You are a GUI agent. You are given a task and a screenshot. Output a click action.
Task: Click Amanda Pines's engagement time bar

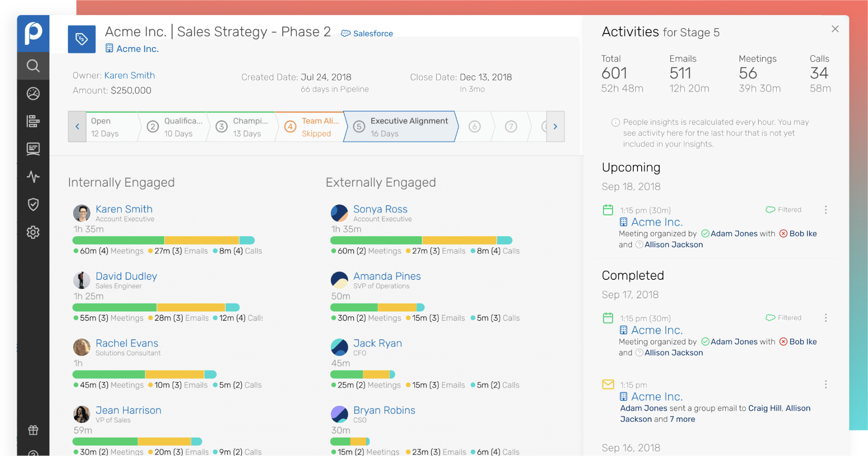click(377, 307)
